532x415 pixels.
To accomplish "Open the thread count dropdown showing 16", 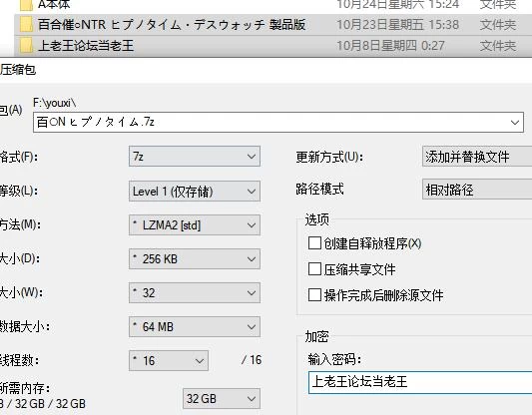I will pos(169,361).
